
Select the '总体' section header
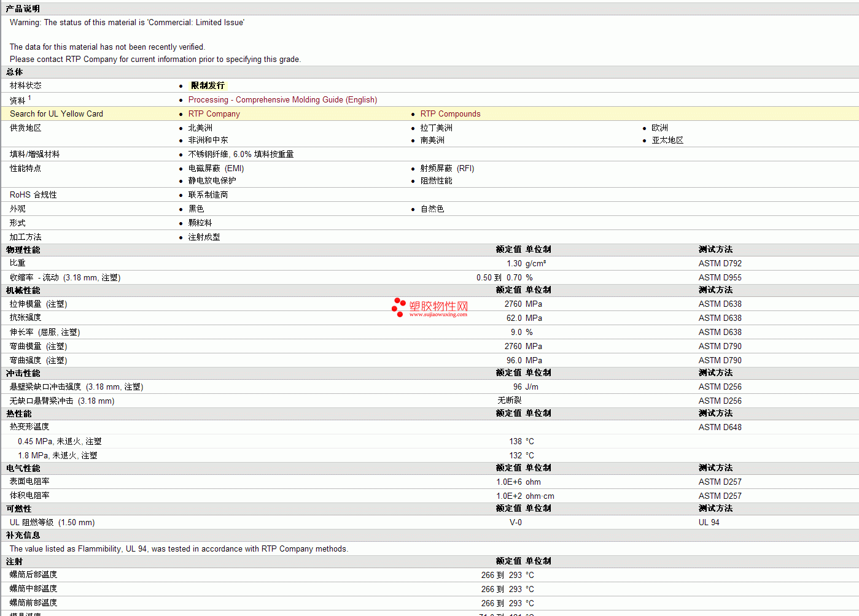coord(14,72)
